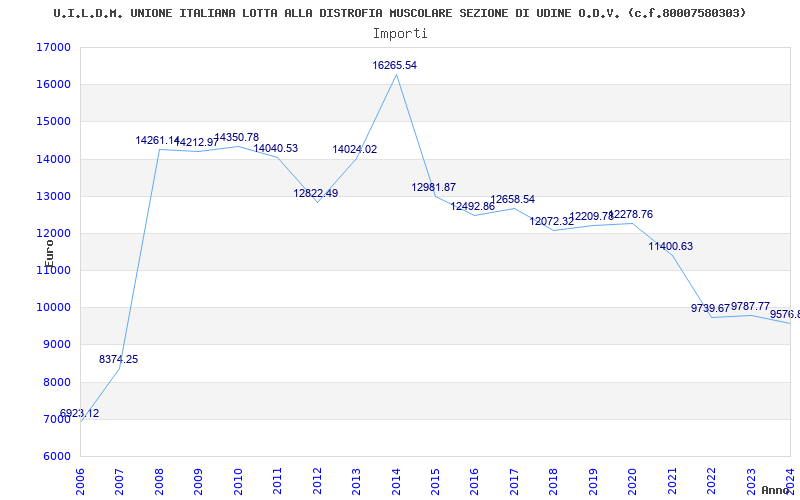Click the data label 12278.76
The height and width of the screenshot is (500, 800).
(631, 214)
